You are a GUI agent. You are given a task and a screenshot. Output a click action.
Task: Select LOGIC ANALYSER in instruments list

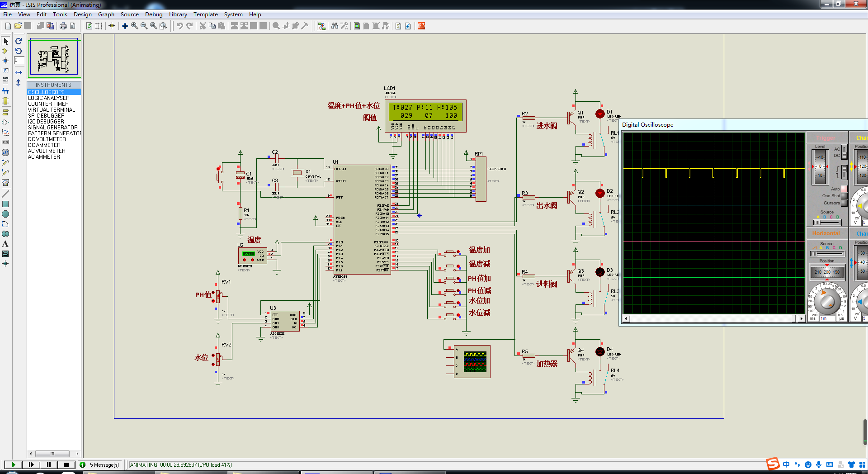pyautogui.click(x=49, y=98)
